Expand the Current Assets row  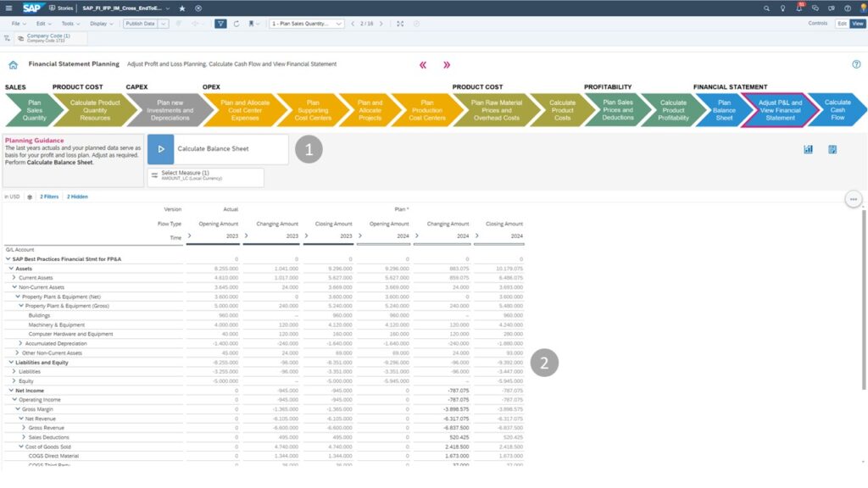pyautogui.click(x=13, y=277)
